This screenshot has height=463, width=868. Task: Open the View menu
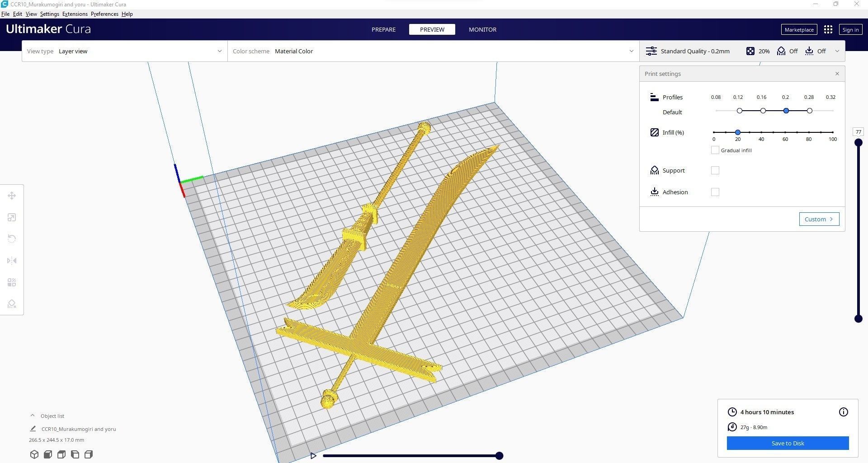(x=31, y=14)
